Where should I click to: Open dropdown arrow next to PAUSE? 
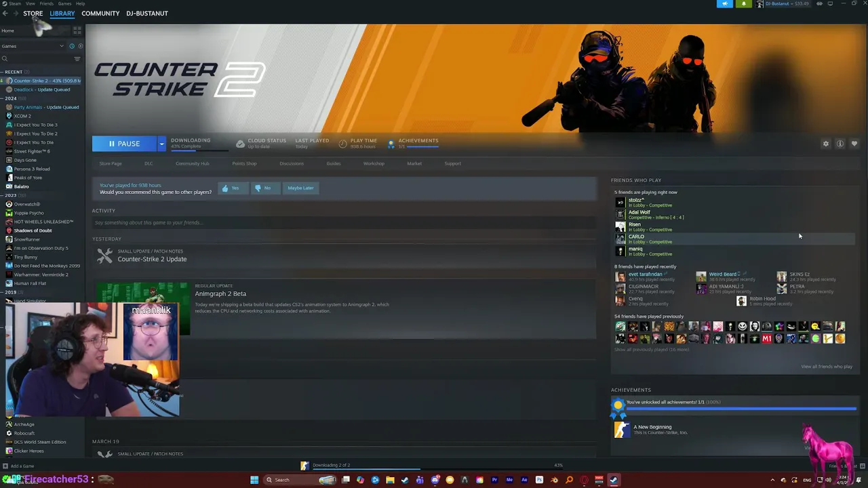tap(161, 144)
